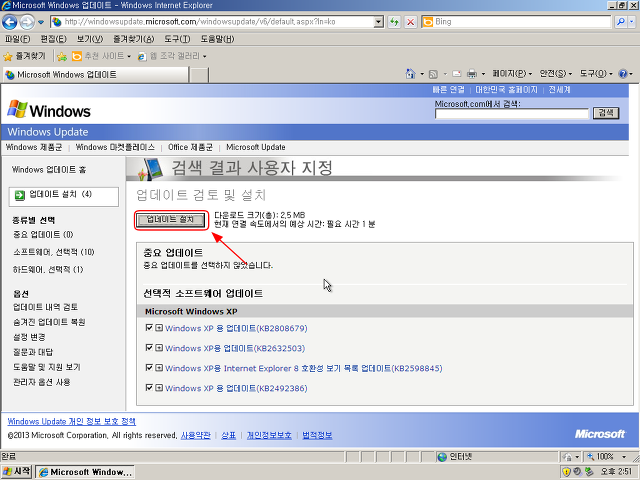Screen dimensions: 640x480
Task: Click the 대한민국 홈페이지 link
Action: point(506,90)
